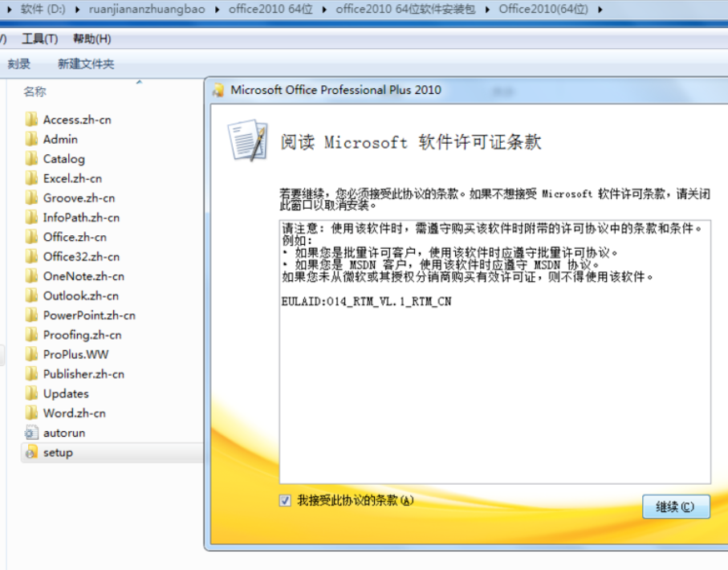
Task: Go to ruanjiananzhuangbao in address bar
Action: 147,10
